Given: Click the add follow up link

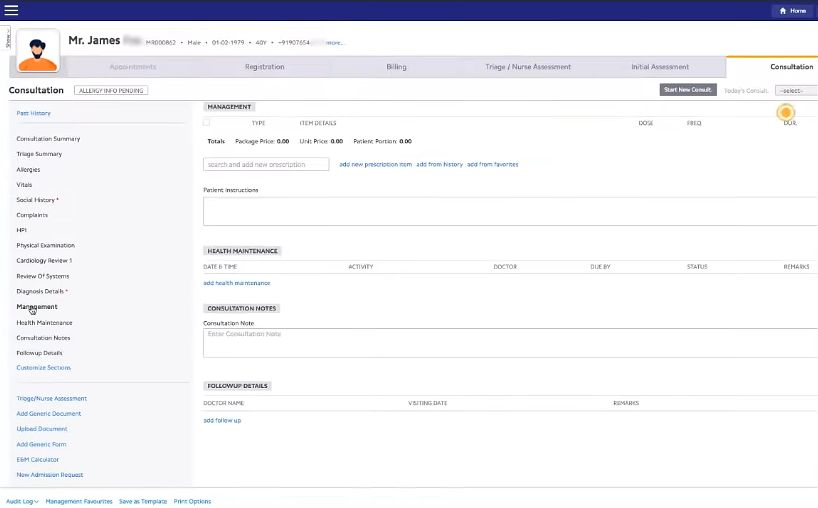Looking at the screenshot, I should click(x=222, y=420).
